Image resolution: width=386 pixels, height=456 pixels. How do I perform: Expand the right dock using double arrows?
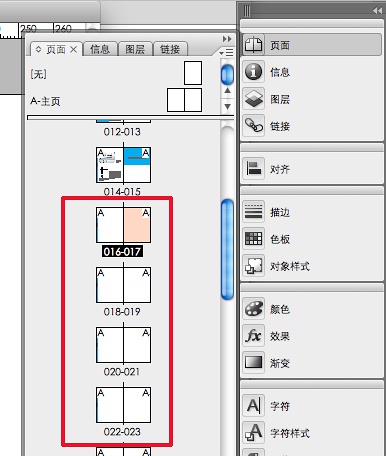pos(377,11)
